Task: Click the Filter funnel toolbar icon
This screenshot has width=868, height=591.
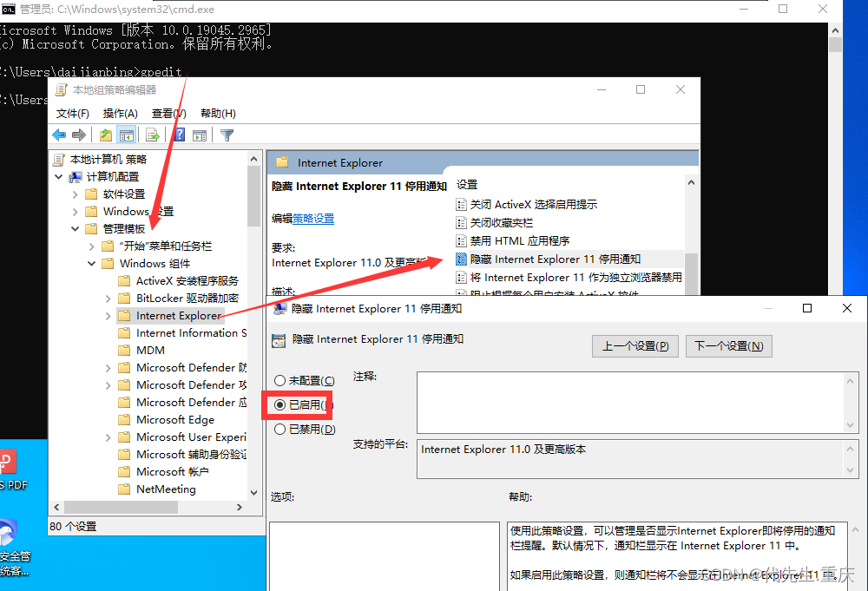Action: pos(227,135)
